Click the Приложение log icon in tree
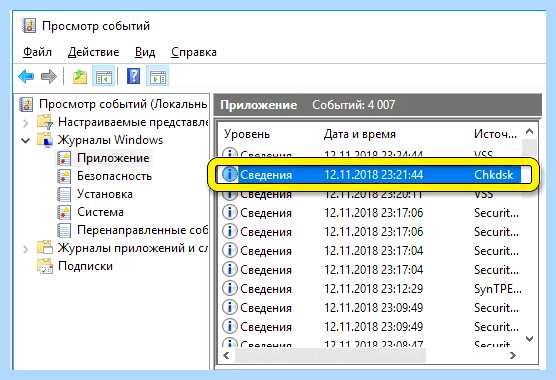The height and width of the screenshot is (380, 556). coord(64,158)
